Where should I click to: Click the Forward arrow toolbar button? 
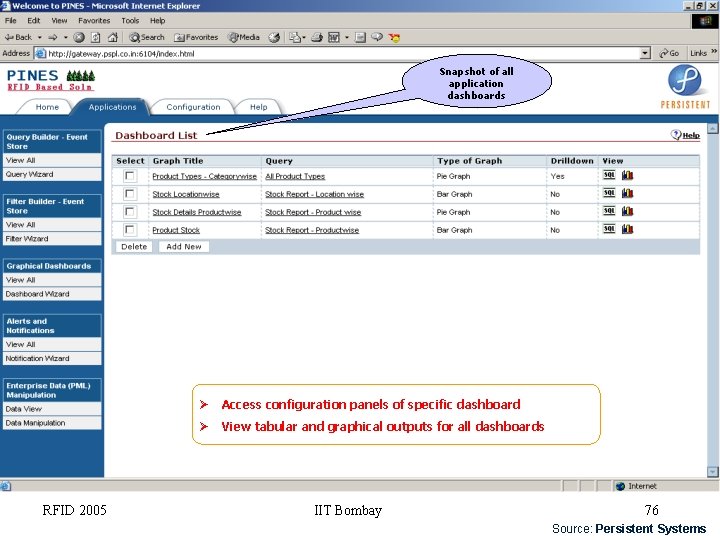coord(53,37)
